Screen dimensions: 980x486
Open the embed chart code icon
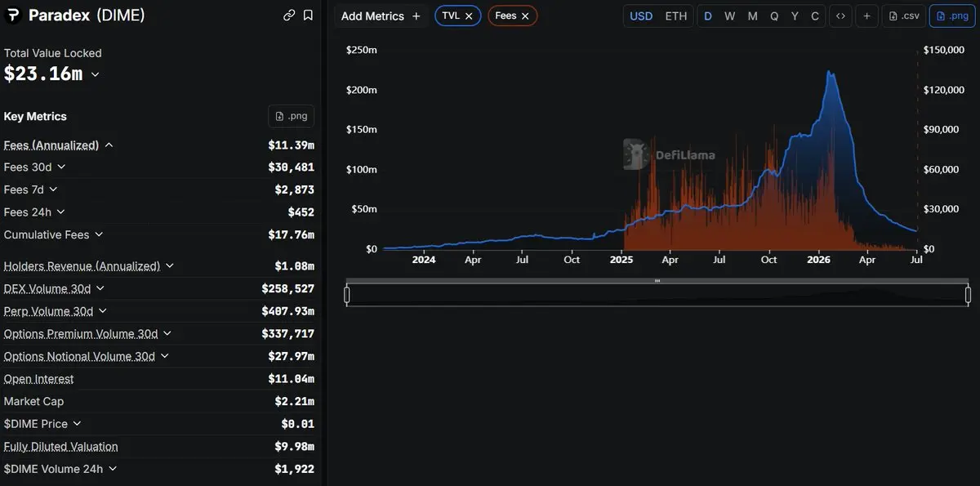841,16
